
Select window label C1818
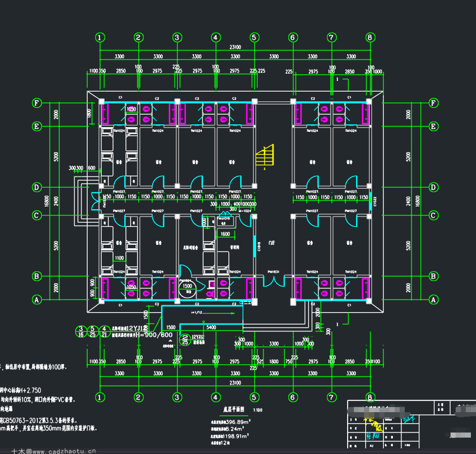coord(259,247)
